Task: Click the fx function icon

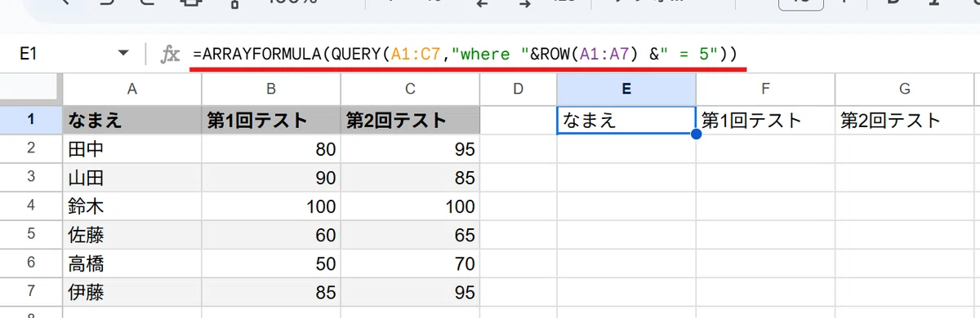Action: click(x=170, y=55)
